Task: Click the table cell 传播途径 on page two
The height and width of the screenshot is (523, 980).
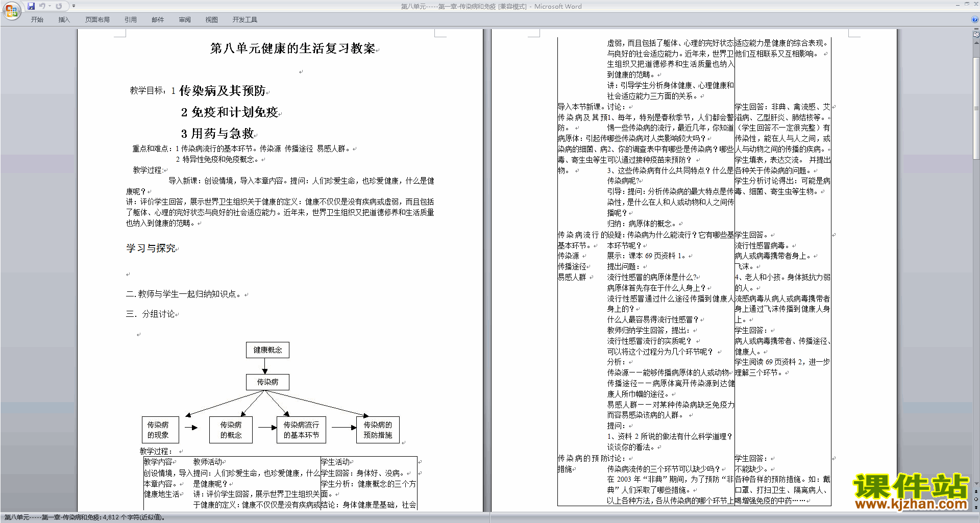Action: click(x=572, y=266)
